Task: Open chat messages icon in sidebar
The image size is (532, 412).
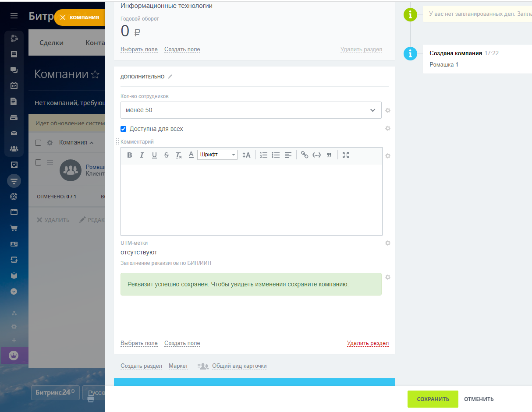Action: [14, 70]
